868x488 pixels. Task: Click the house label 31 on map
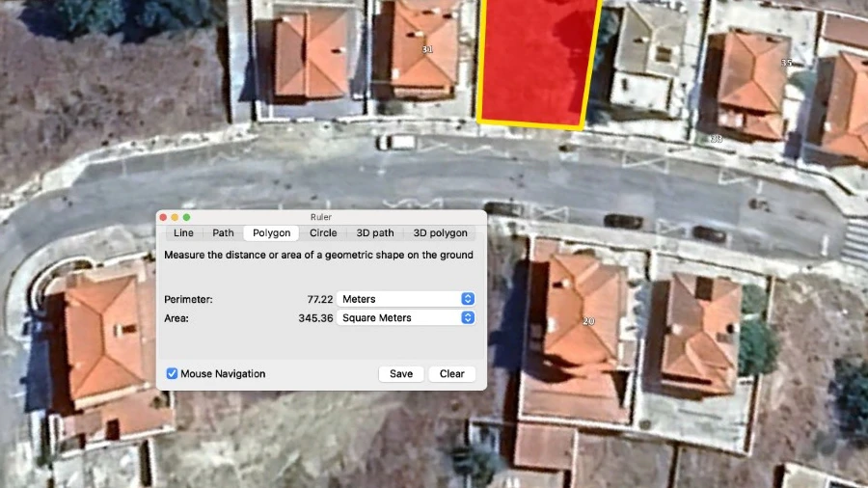pyautogui.click(x=427, y=49)
